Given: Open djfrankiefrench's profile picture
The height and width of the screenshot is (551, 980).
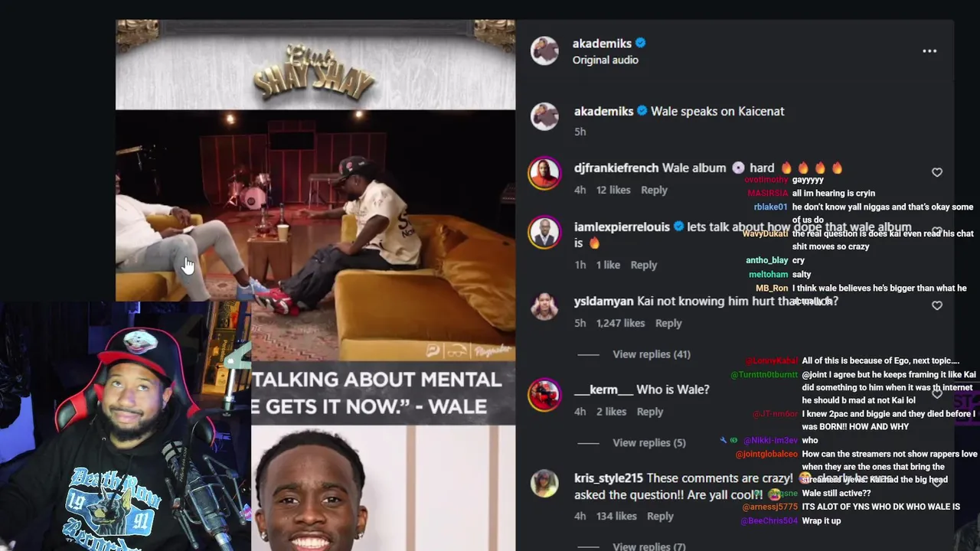Looking at the screenshot, I should pos(544,172).
